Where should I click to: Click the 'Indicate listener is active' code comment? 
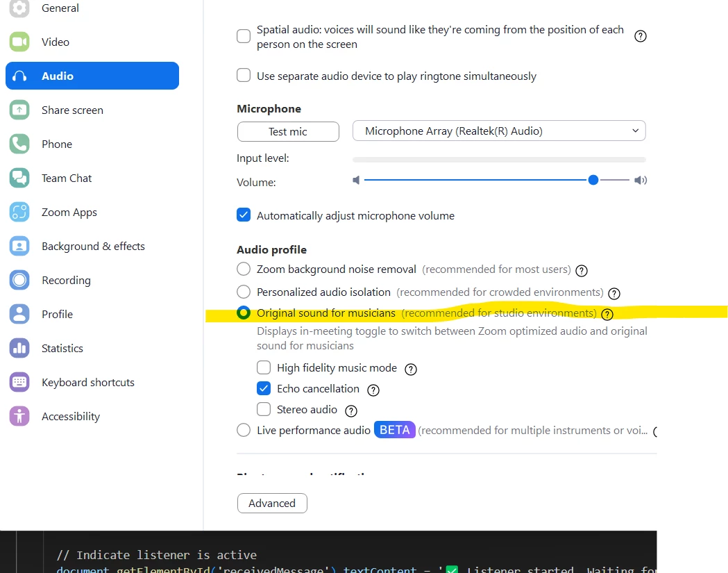coord(156,555)
